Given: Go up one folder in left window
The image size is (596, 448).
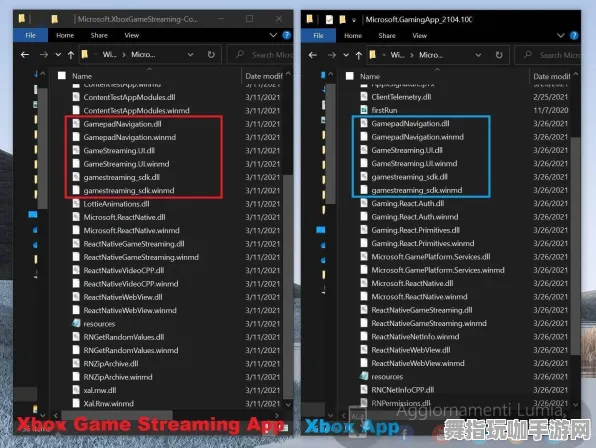Looking at the screenshot, I should [71, 55].
